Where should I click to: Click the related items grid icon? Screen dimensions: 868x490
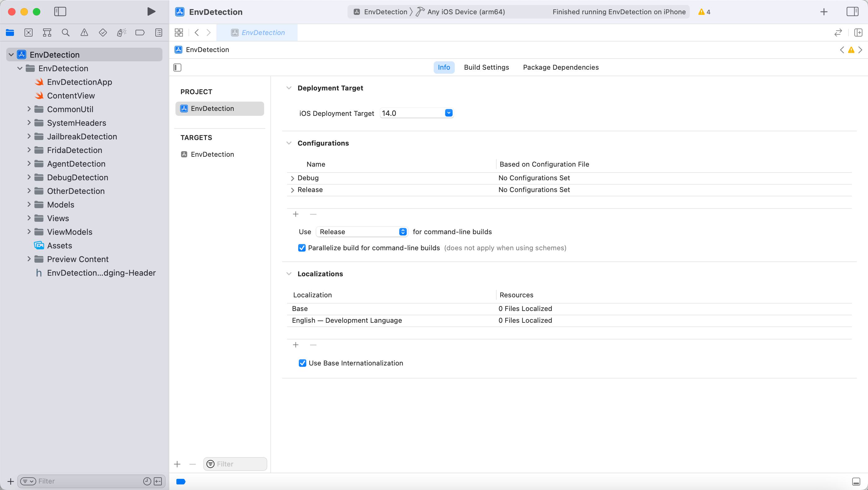pyautogui.click(x=179, y=33)
